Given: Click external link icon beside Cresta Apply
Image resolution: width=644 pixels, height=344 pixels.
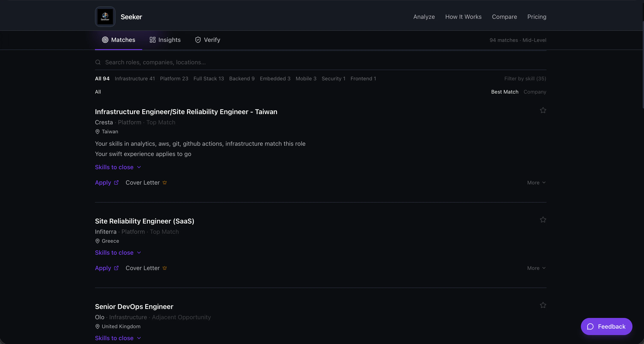Looking at the screenshot, I should point(116,183).
